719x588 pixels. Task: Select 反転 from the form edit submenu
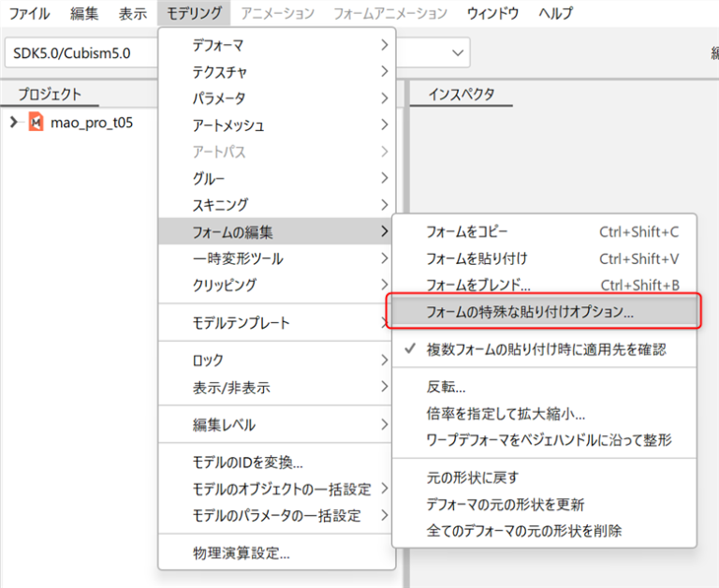[447, 387]
